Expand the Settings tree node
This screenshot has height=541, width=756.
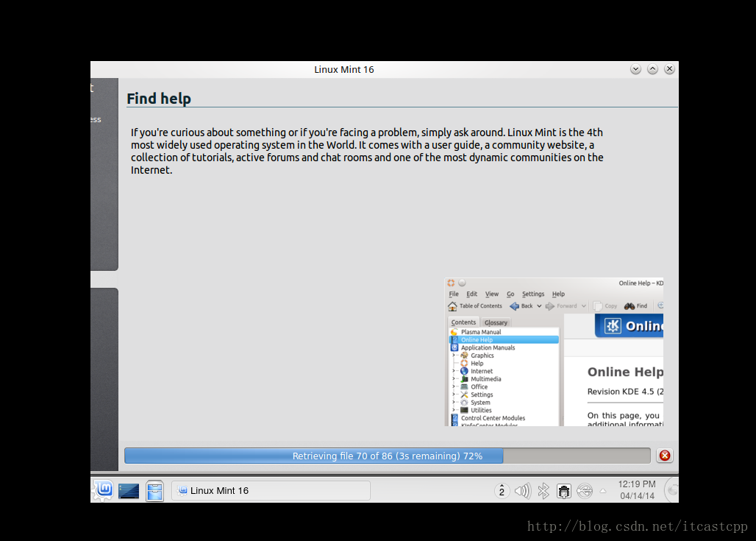tap(454, 395)
